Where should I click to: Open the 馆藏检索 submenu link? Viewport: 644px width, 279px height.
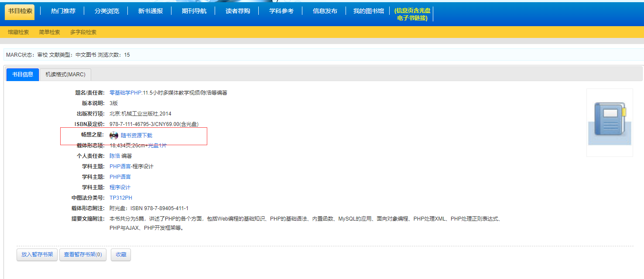18,32
